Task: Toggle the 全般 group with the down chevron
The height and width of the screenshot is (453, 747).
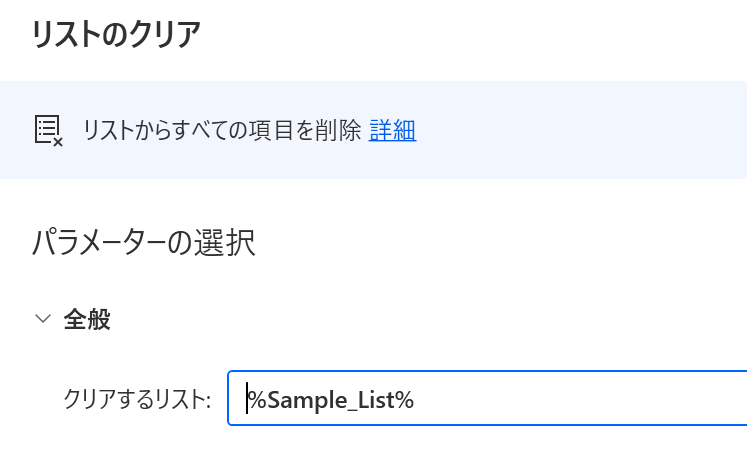Action: point(43,319)
